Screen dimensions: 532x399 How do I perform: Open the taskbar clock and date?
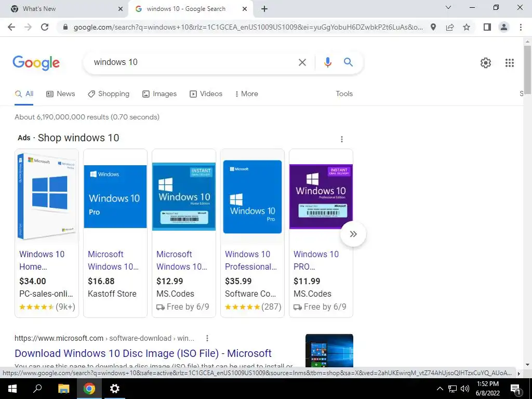coord(487,389)
